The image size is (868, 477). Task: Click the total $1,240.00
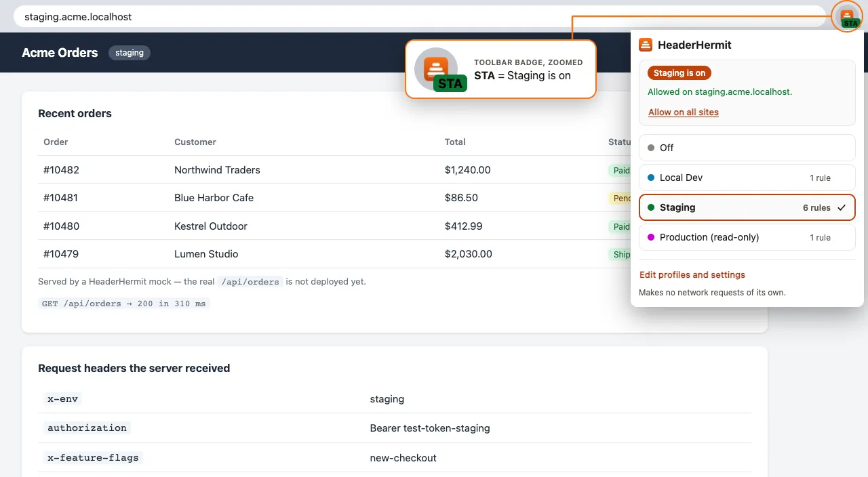468,170
